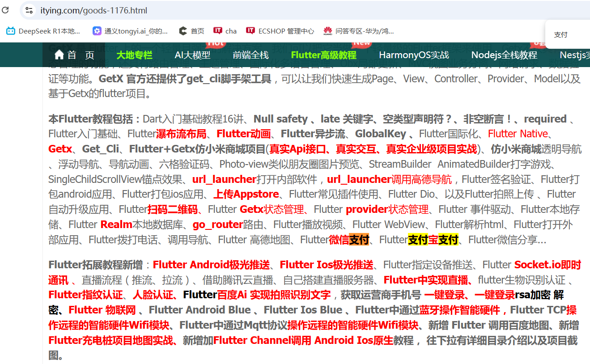
Task: Open the AI大模型 navigation item
Action: (x=192, y=55)
